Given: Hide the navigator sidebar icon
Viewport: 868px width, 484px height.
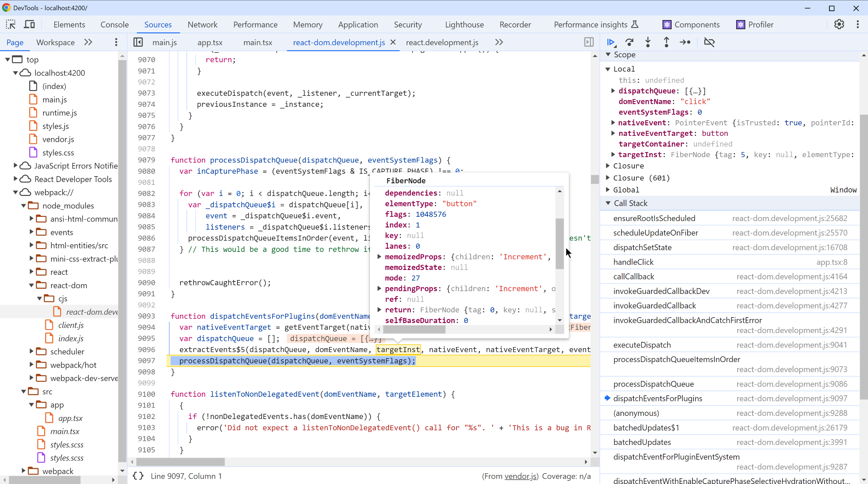Looking at the screenshot, I should pos(138,42).
